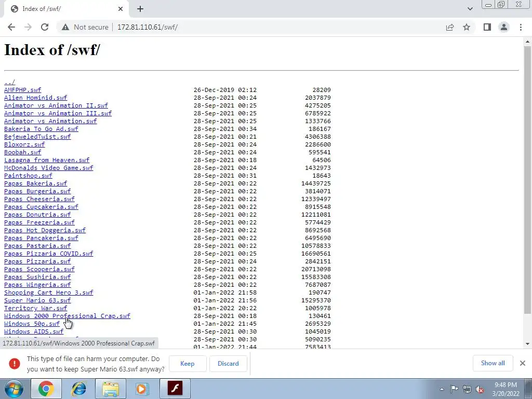This screenshot has width=532, height=399.
Task: Open Windows AIDS.swf
Action: [x=34, y=332]
